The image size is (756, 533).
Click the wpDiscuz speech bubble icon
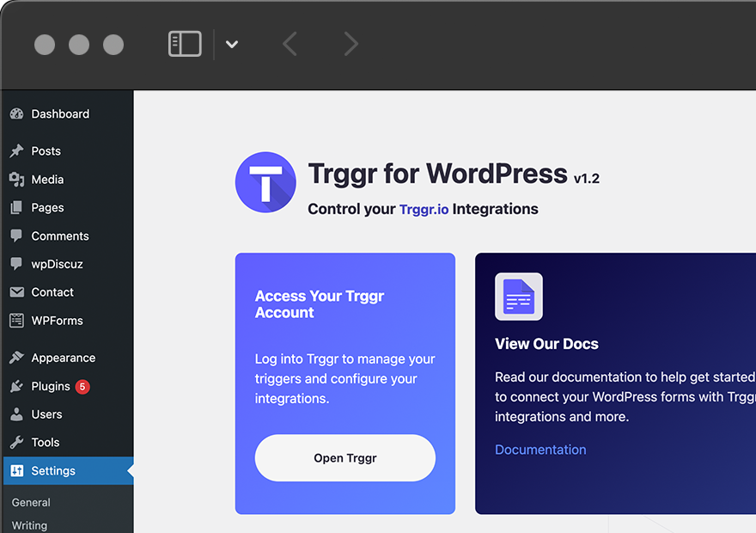[16, 263]
